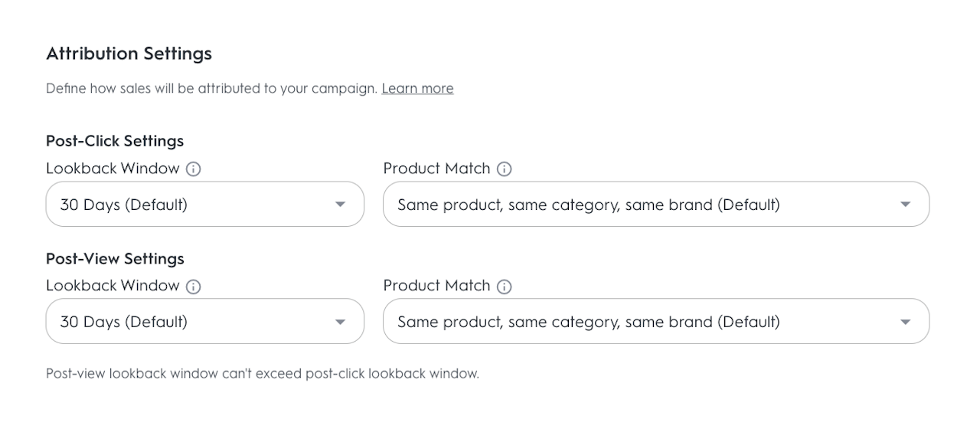Image resolution: width=980 pixels, height=426 pixels.
Task: Click info icon beside Post-Click Product Match
Action: (x=504, y=169)
